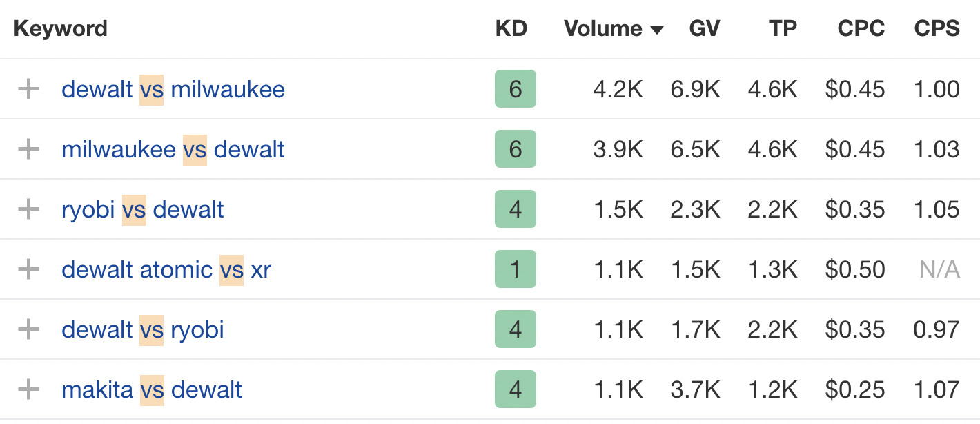The height and width of the screenshot is (424, 980).
Task: Click the KD badge for "makita vs dewalt"
Action: pos(515,389)
